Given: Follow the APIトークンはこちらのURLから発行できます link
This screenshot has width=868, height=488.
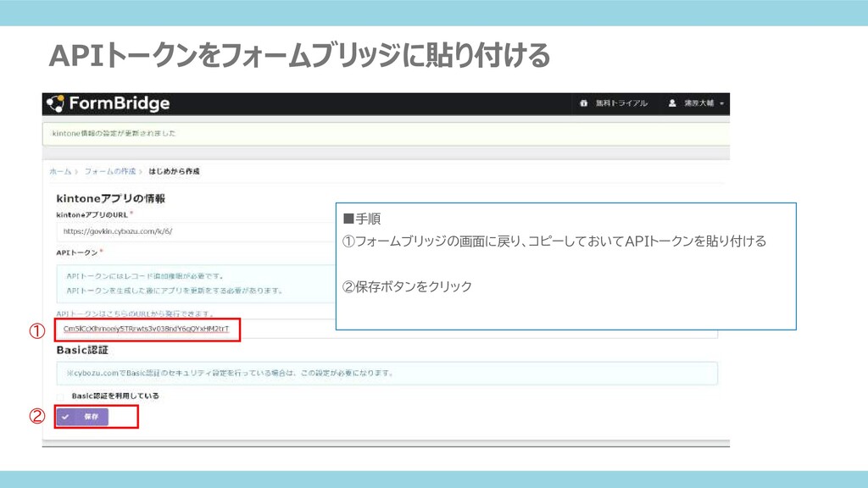Looking at the screenshot, I should point(135,313).
